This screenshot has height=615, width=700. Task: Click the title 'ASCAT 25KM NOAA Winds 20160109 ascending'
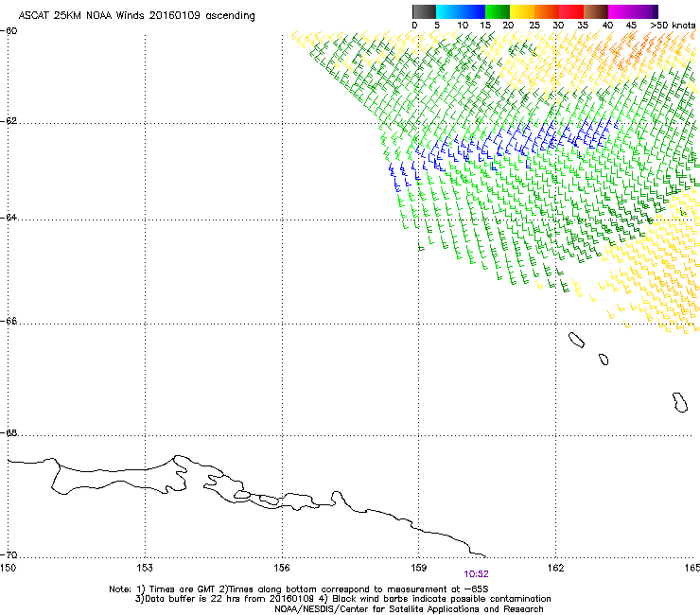(136, 16)
